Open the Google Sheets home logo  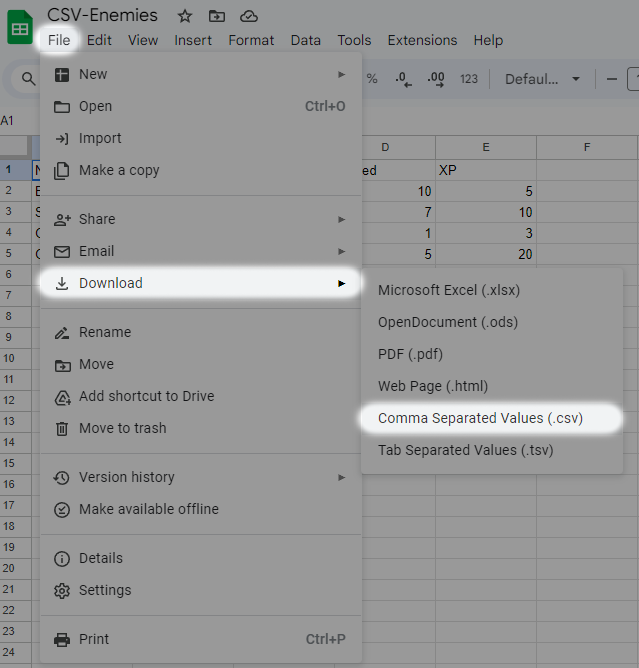(20, 28)
